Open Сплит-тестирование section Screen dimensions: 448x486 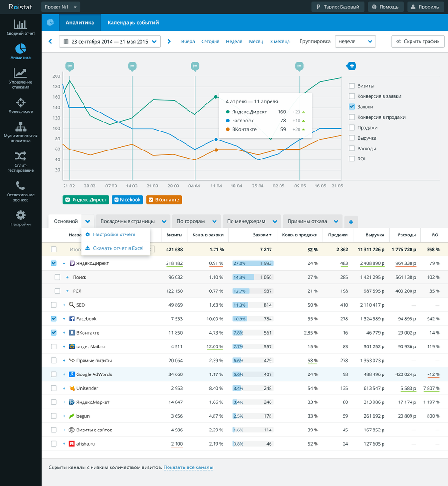[20, 162]
